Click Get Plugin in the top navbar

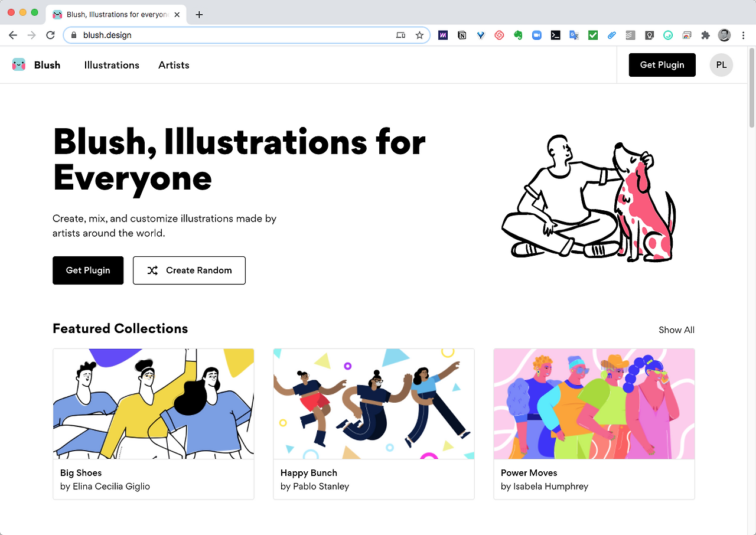(662, 65)
